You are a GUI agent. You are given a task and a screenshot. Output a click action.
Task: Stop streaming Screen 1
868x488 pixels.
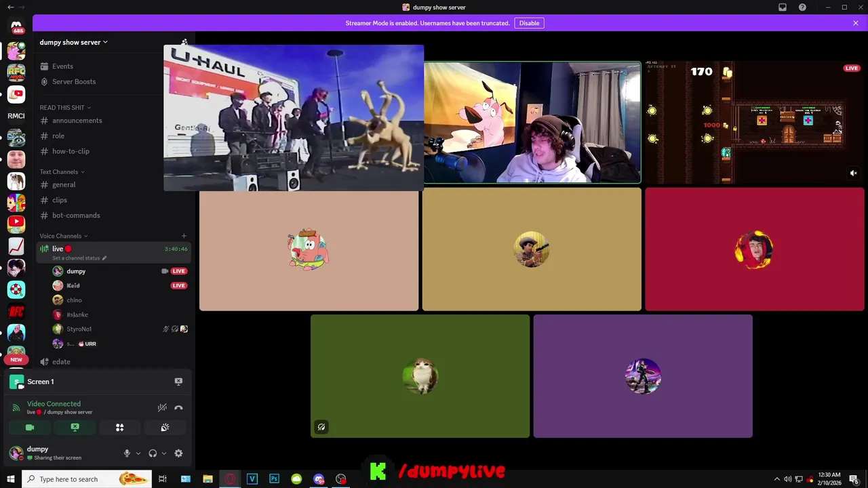click(x=178, y=382)
